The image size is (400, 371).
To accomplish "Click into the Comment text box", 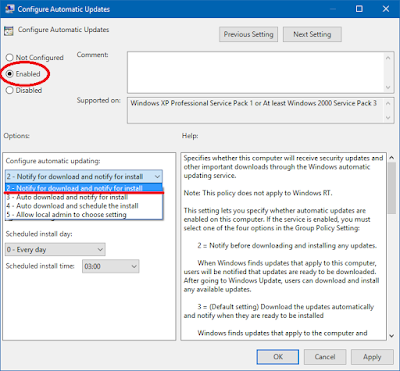I will [255, 72].
